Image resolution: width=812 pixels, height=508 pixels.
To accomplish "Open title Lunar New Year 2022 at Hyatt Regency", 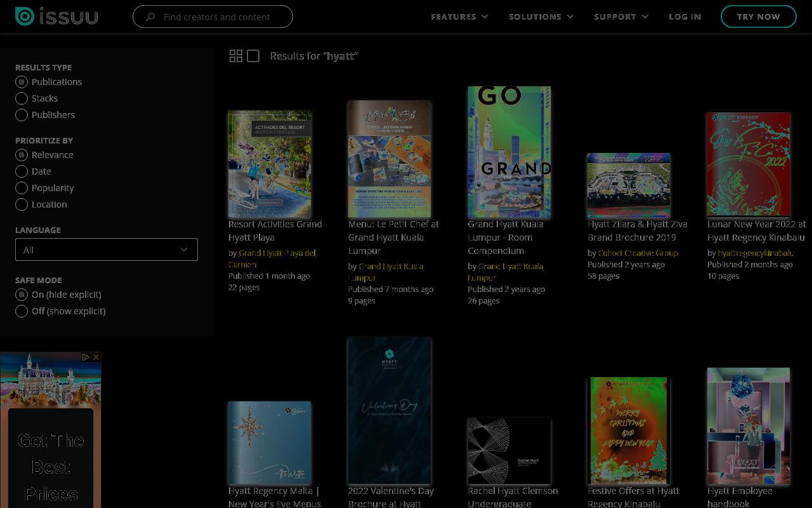I will pos(757,231).
